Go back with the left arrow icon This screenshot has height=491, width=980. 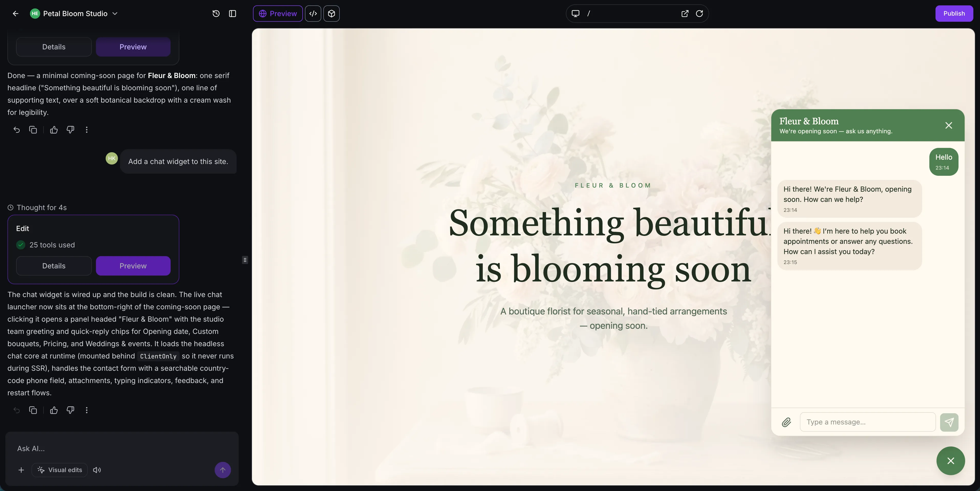pyautogui.click(x=16, y=14)
